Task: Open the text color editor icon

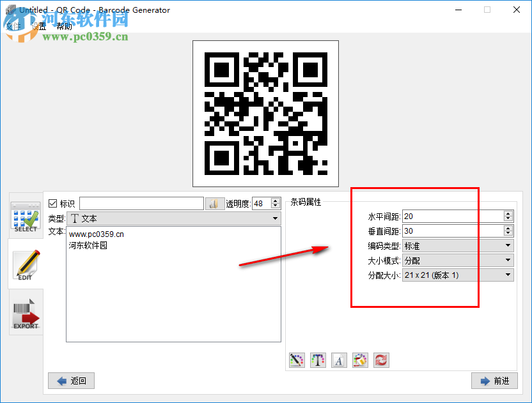Action: point(318,360)
